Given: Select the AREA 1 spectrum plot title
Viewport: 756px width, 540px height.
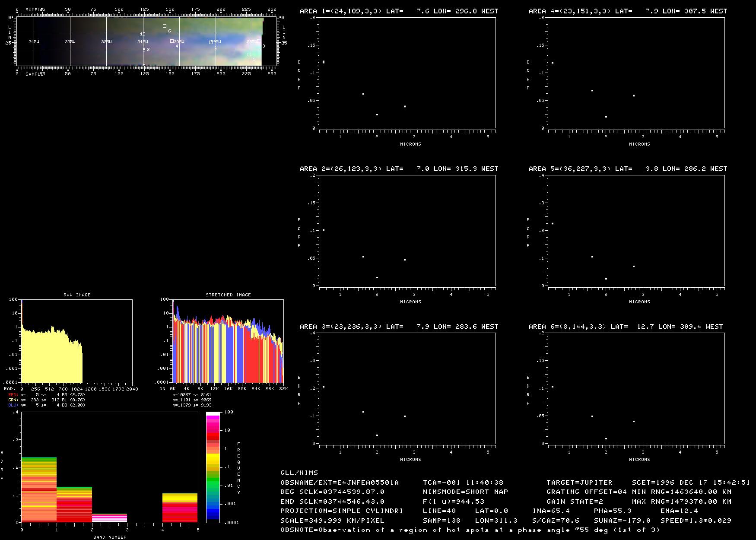Looking at the screenshot, I should [399, 11].
